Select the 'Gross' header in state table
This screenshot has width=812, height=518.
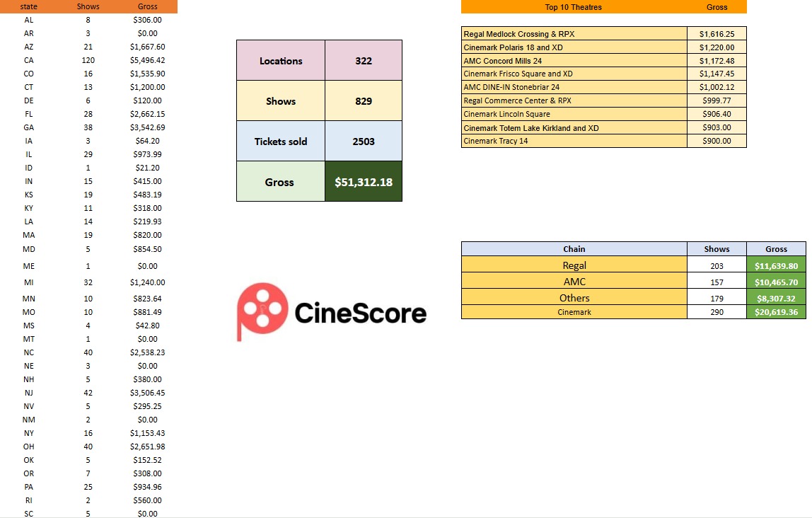pyautogui.click(x=148, y=7)
